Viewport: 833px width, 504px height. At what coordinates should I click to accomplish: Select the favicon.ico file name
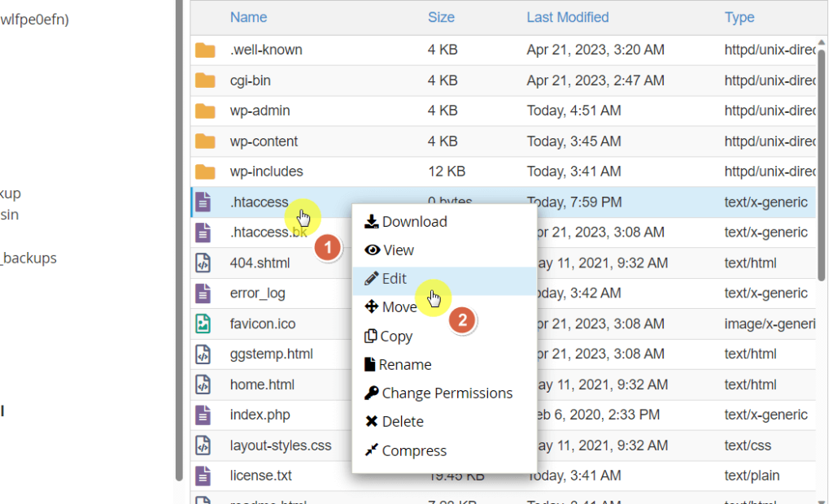tap(263, 324)
